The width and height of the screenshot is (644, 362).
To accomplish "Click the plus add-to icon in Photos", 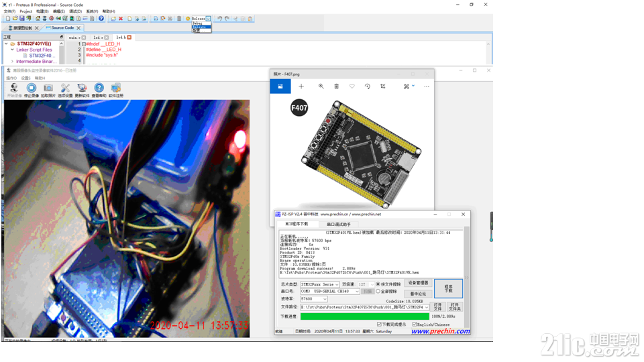I will pos(301,86).
